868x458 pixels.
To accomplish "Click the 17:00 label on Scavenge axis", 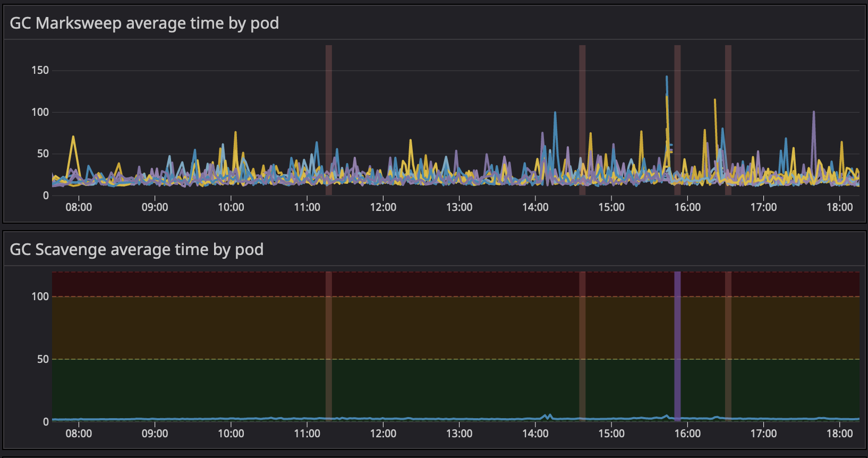I will point(763,434).
